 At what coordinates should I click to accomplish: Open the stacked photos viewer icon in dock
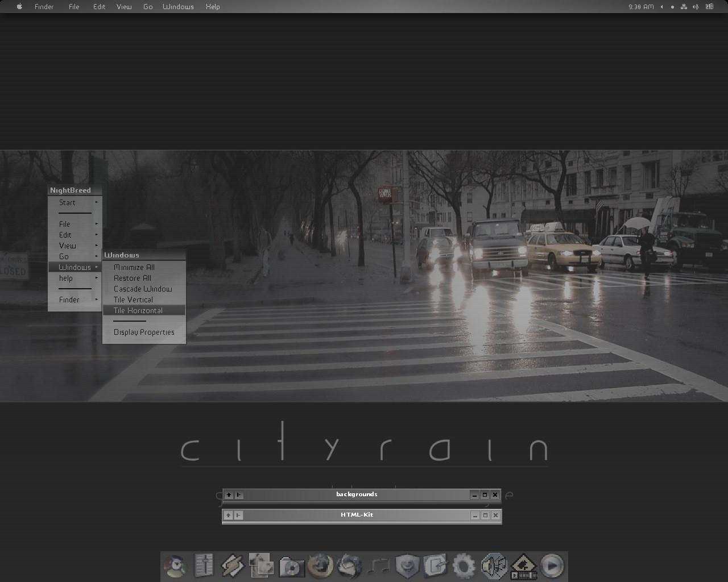click(261, 566)
